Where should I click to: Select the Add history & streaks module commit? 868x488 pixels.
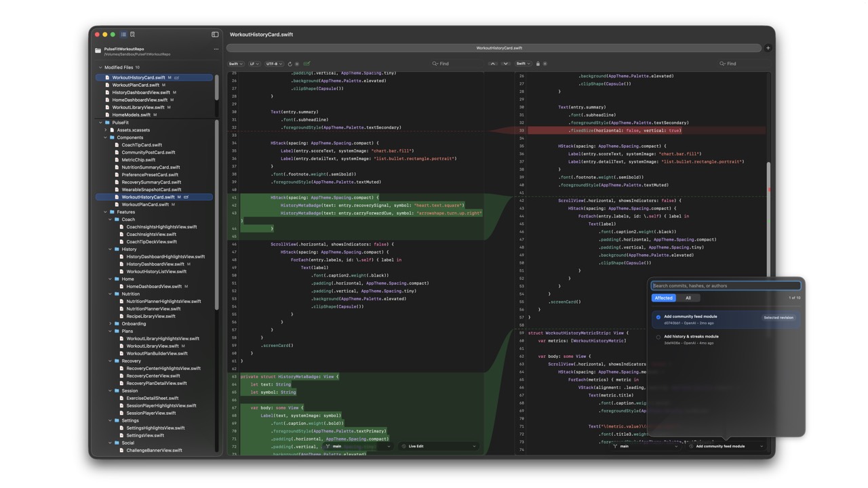pyautogui.click(x=726, y=340)
